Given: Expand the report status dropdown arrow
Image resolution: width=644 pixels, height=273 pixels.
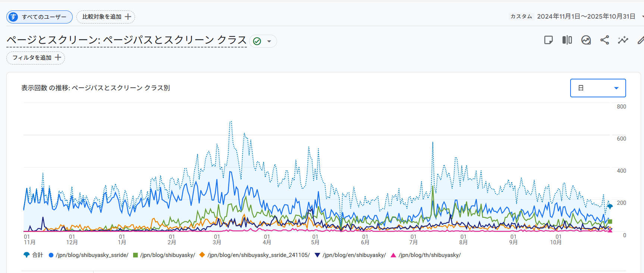Looking at the screenshot, I should 269,41.
